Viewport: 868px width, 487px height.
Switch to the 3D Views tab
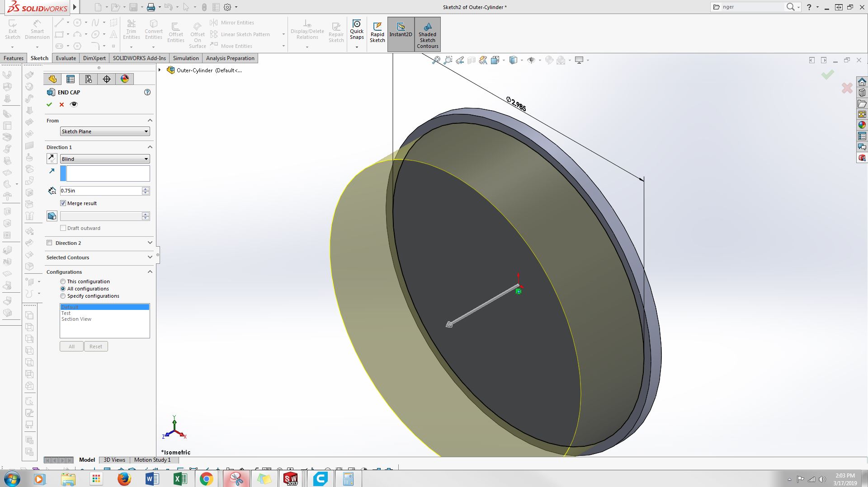pyautogui.click(x=114, y=460)
